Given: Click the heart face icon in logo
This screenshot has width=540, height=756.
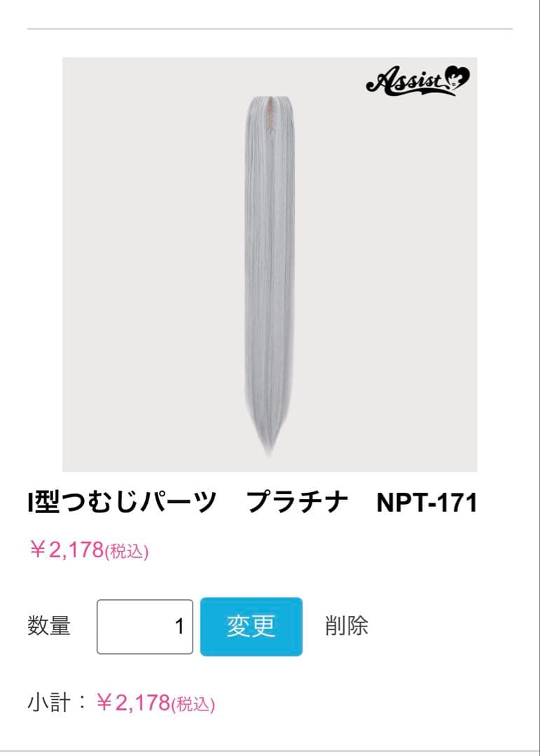Looking at the screenshot, I should pos(456,78).
